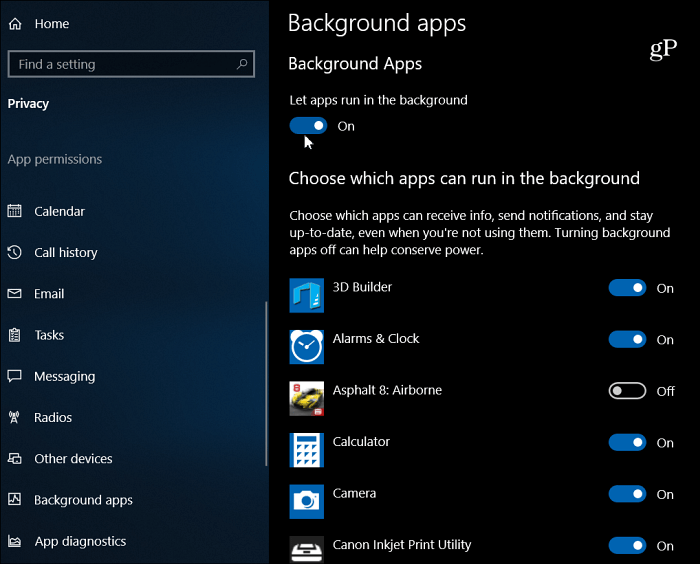Click the Background apps sidebar icon
700x564 pixels.
pos(14,499)
